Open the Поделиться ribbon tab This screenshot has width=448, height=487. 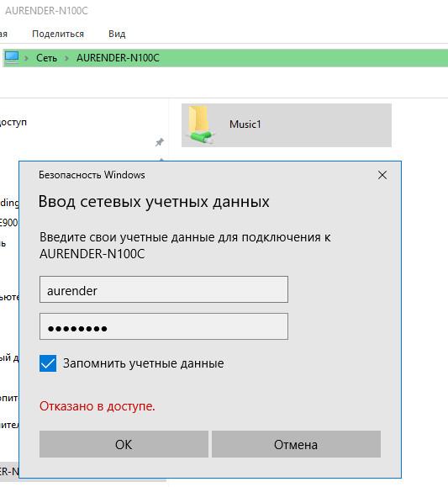point(58,34)
